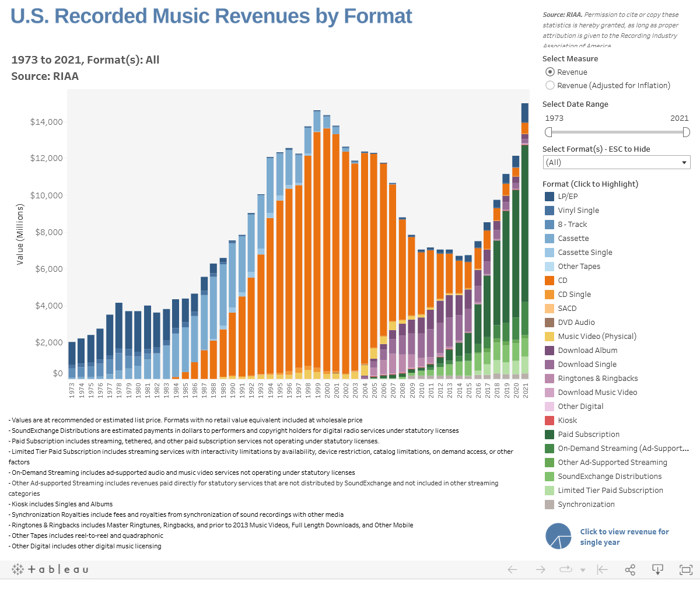The height and width of the screenshot is (595, 700).
Task: Click the 1978 bar LP/EP segment
Action: click(118, 325)
